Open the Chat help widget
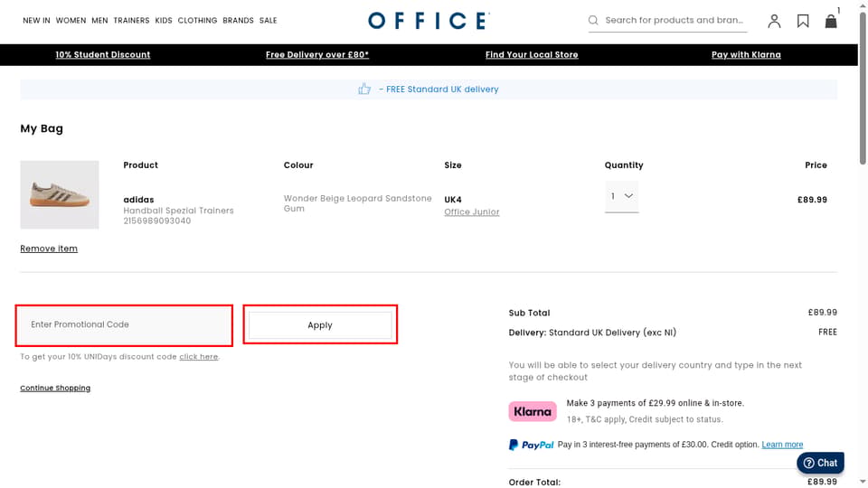Screen dimensions: 868x488 point(820,463)
